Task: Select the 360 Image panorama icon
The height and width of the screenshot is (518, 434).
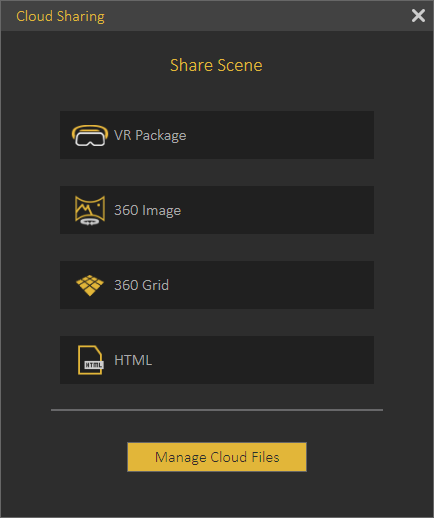Action: 90,210
